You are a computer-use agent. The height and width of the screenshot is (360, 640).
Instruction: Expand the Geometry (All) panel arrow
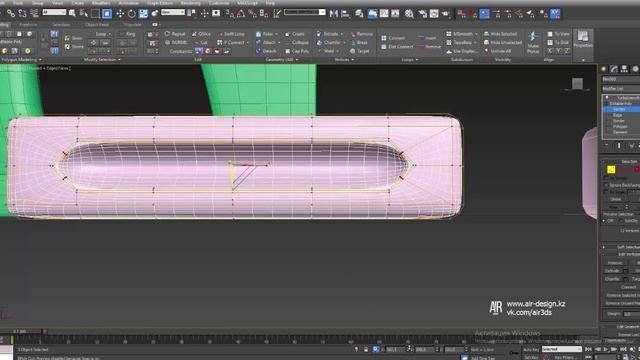297,60
